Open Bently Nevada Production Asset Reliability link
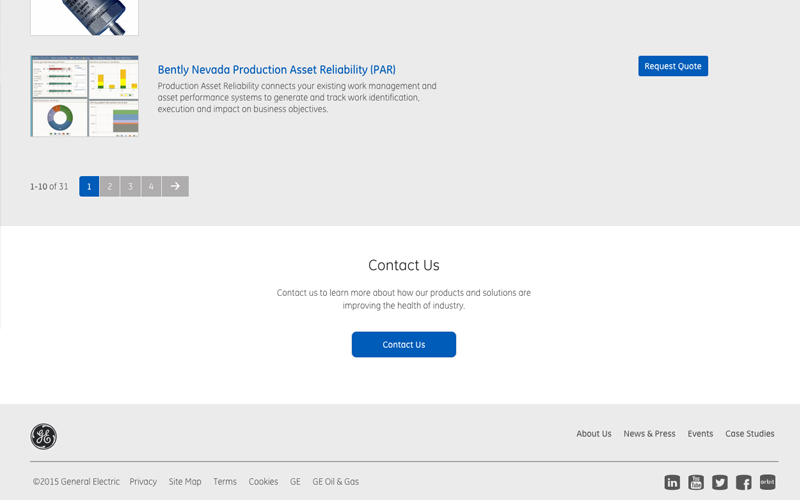Screen dimensions: 800x500 pyautogui.click(x=277, y=69)
